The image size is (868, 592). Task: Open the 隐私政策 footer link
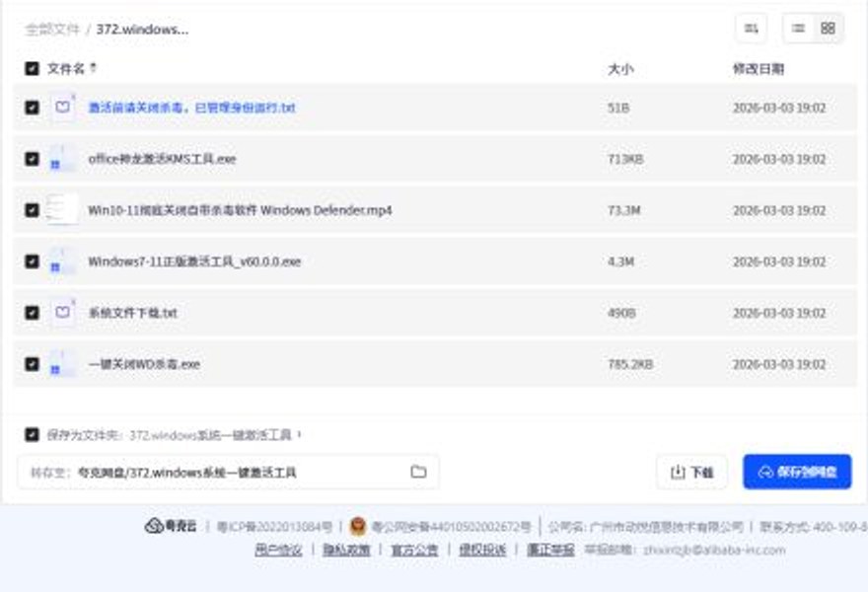pos(346,550)
